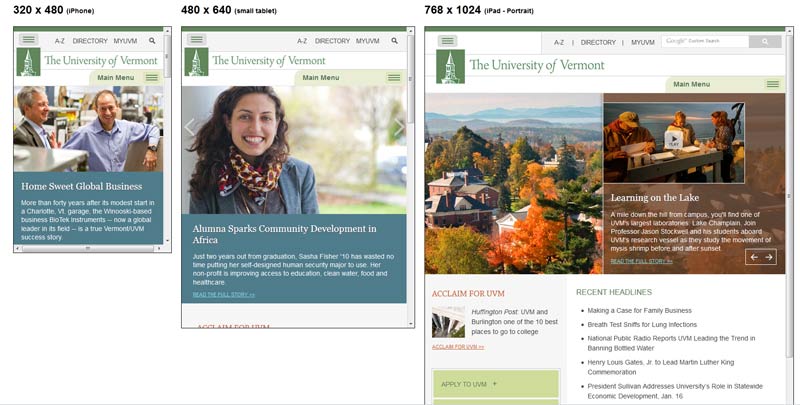Click the previous slide arrow on the tablet carousel
Image resolution: width=800 pixels, height=405 pixels.
pyautogui.click(x=189, y=127)
